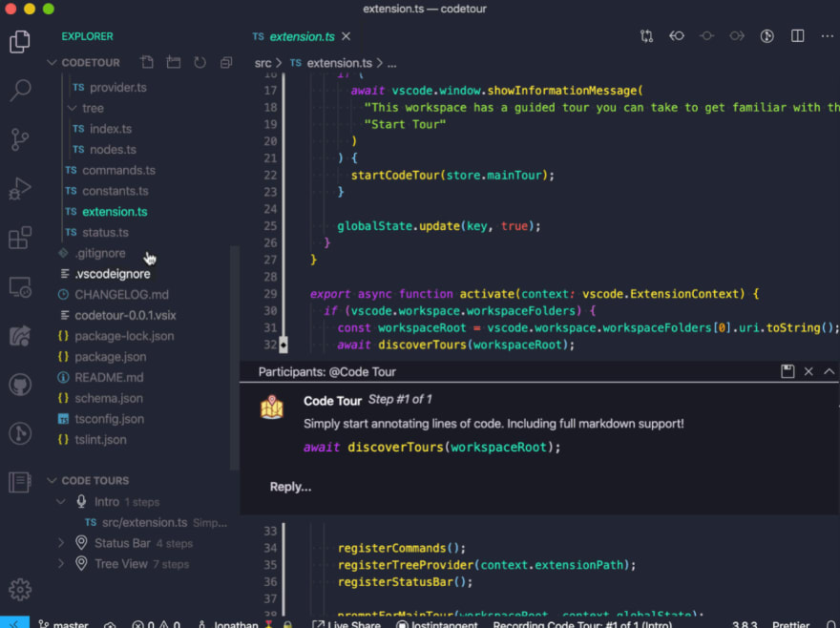Click the Collapse Folders icon in Explorer
Image resolution: width=840 pixels, height=628 pixels.
(226, 62)
